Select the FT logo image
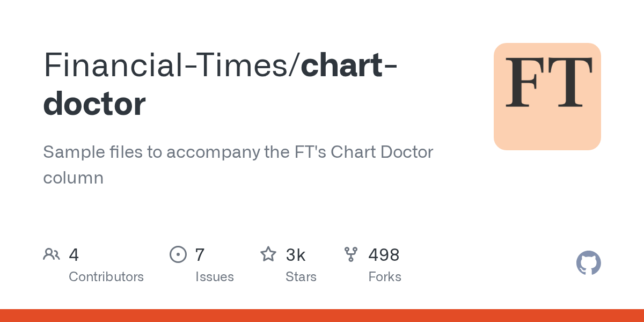Screen dimensions: 644x322 pos(547,97)
